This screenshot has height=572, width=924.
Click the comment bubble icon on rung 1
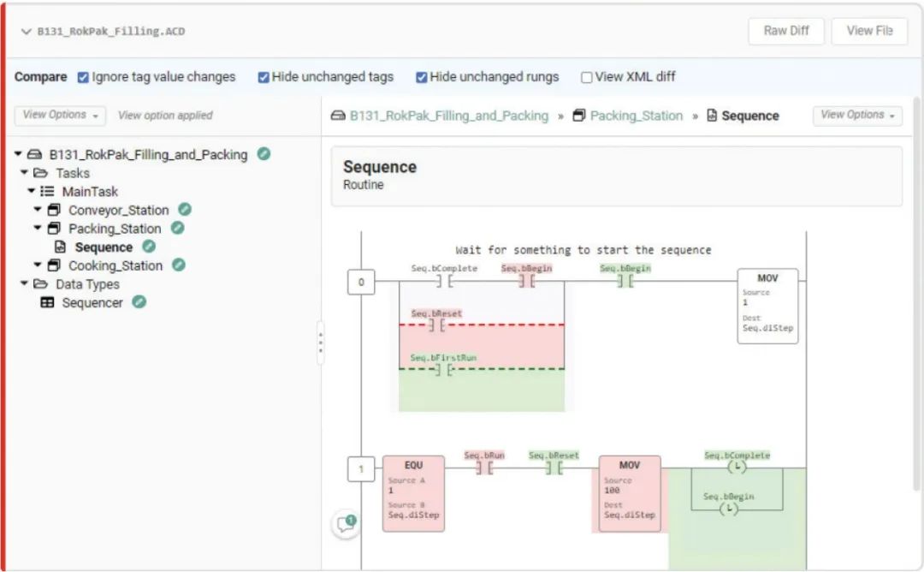click(346, 524)
